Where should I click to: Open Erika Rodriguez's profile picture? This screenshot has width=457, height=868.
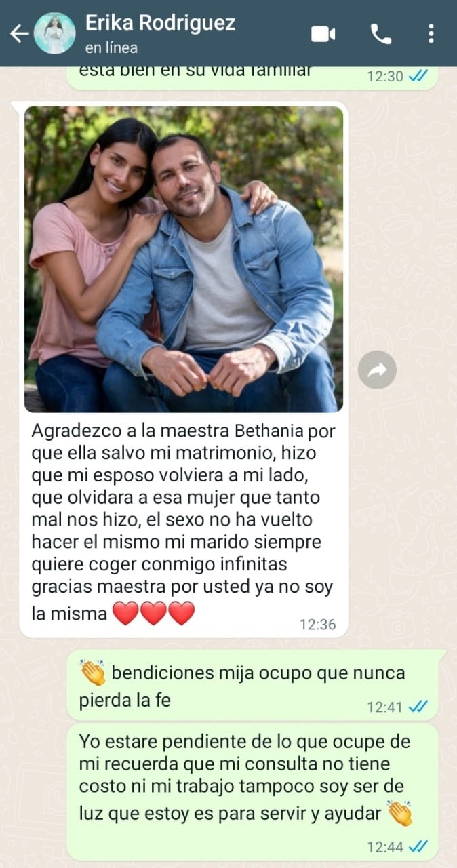point(54,33)
